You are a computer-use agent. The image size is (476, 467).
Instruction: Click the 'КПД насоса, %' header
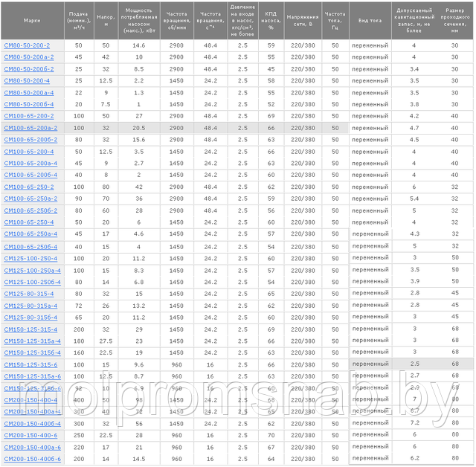[x=271, y=21]
